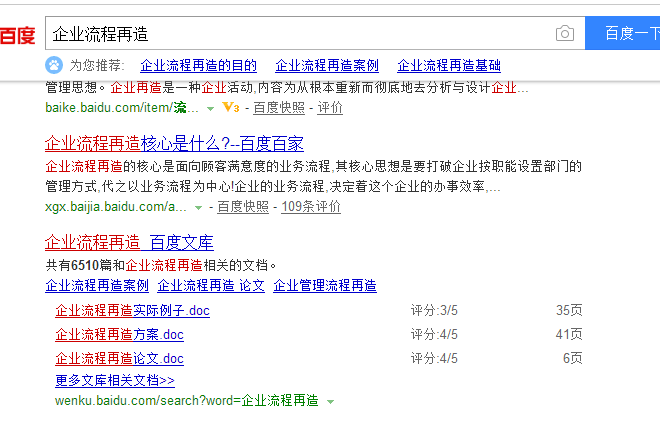Open result 企业流程再造_百度文库
This screenshot has width=660, height=421.
129,243
